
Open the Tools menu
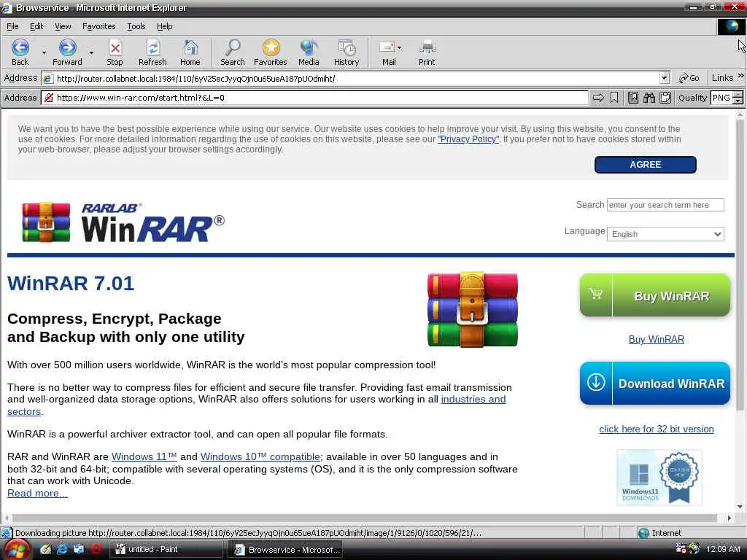(136, 26)
